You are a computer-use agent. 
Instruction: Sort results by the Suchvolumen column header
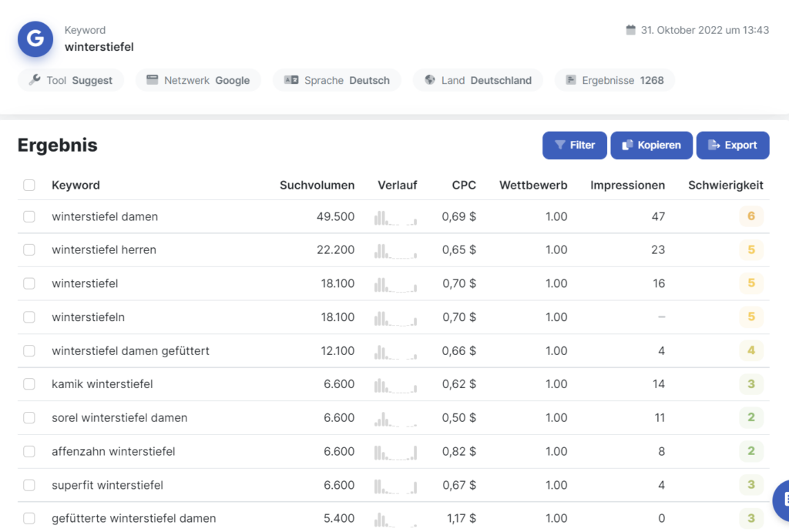pyautogui.click(x=317, y=185)
